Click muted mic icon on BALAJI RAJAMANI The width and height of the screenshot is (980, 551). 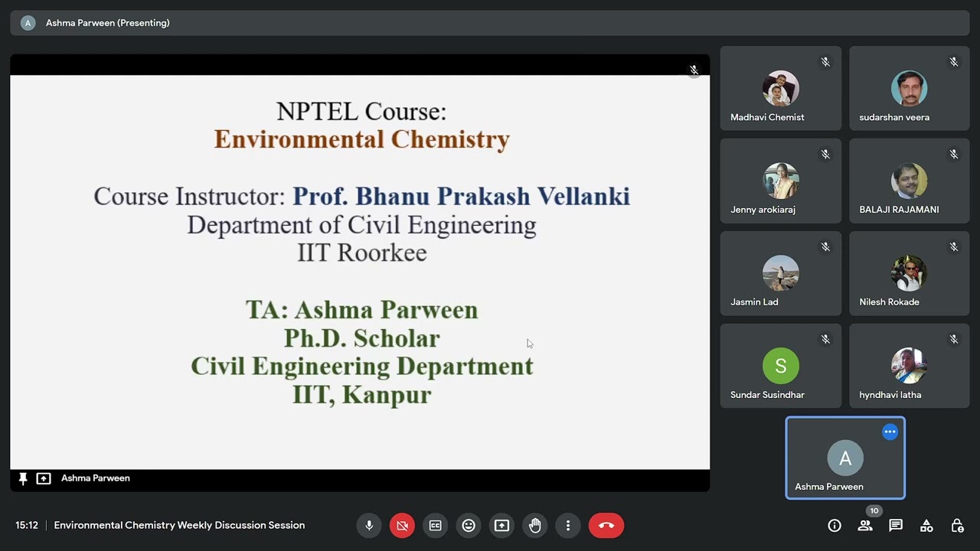[954, 155]
